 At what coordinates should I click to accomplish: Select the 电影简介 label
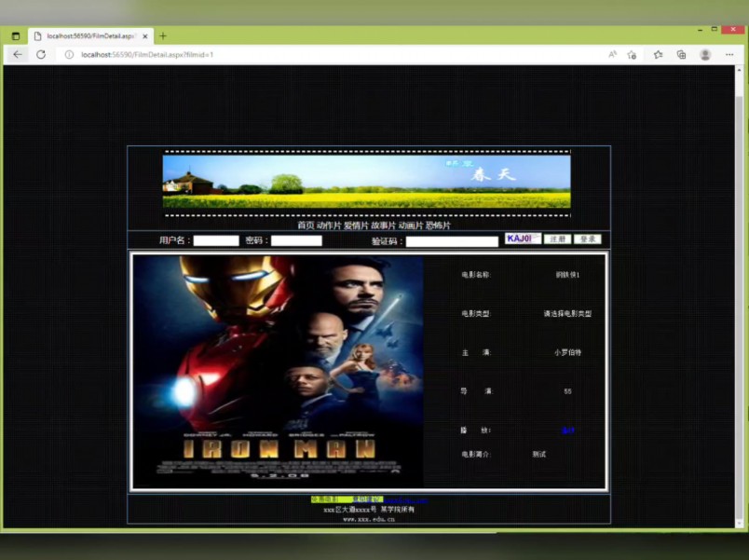click(476, 455)
